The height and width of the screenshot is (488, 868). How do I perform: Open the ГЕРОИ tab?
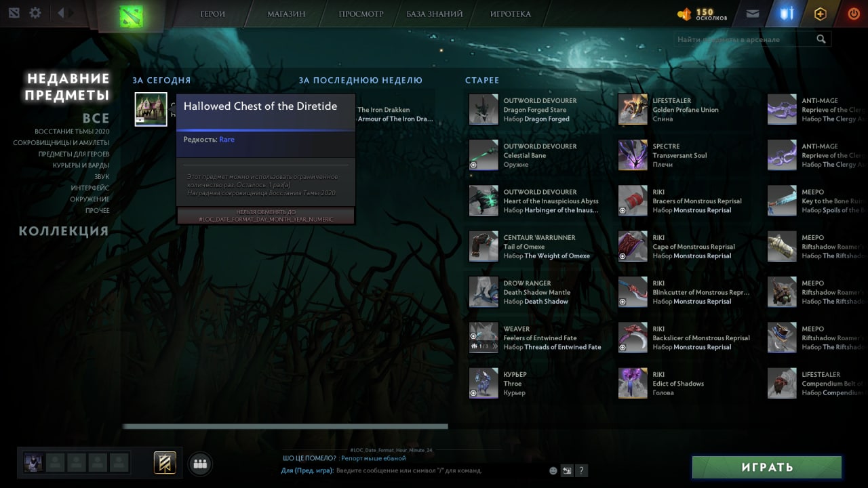213,14
